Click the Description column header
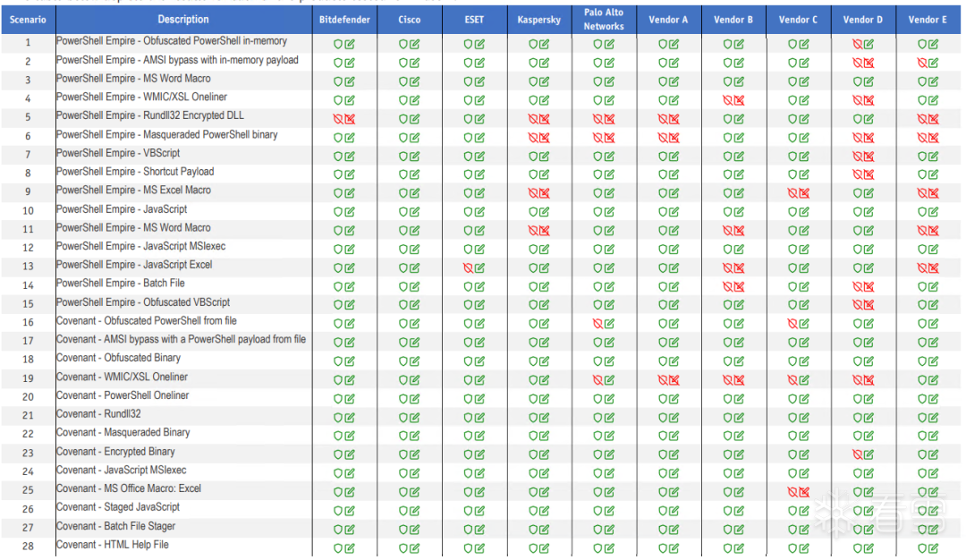This screenshot has height=560, width=966. 183,20
